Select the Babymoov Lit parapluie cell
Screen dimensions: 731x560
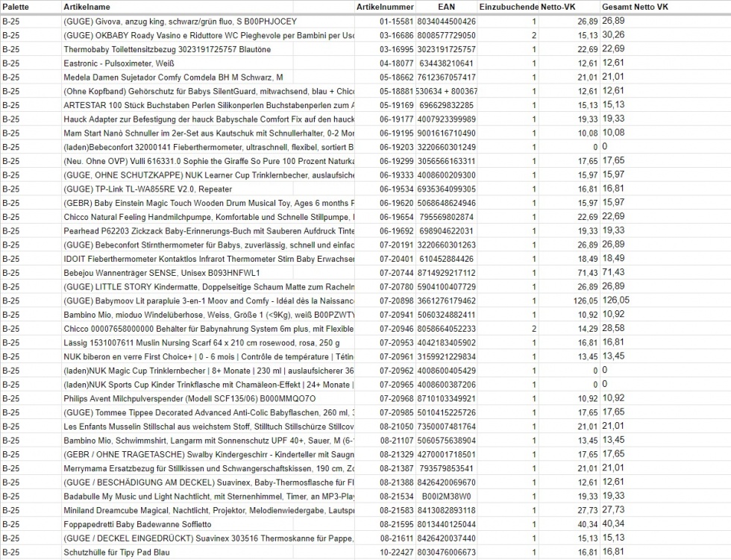click(x=208, y=301)
